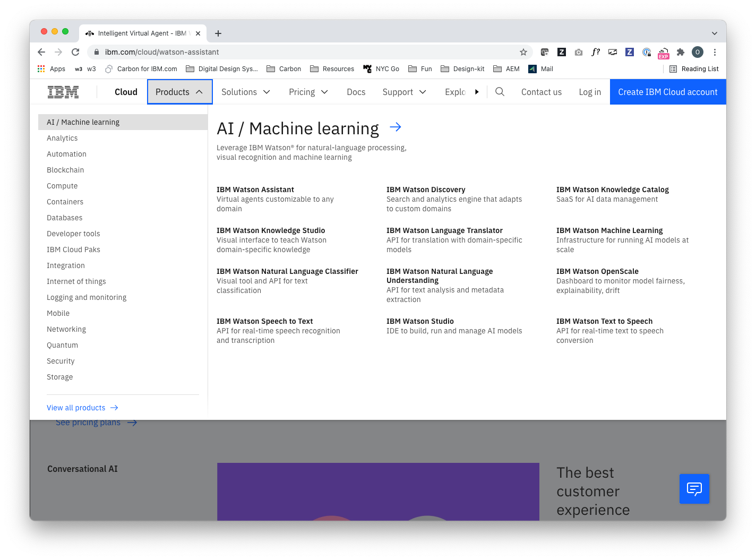
Task: Open the NYC Go bookmark
Action: [381, 69]
